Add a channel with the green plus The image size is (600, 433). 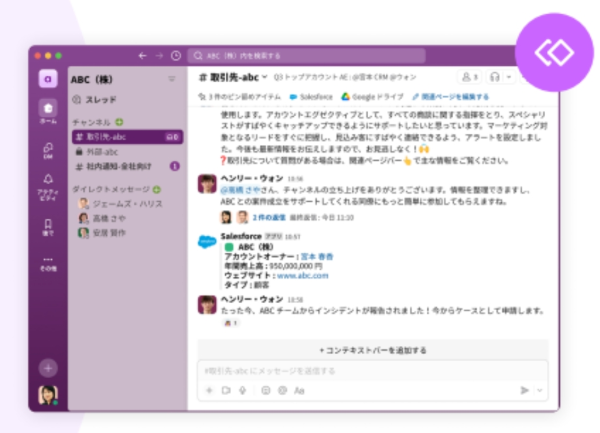point(119,122)
